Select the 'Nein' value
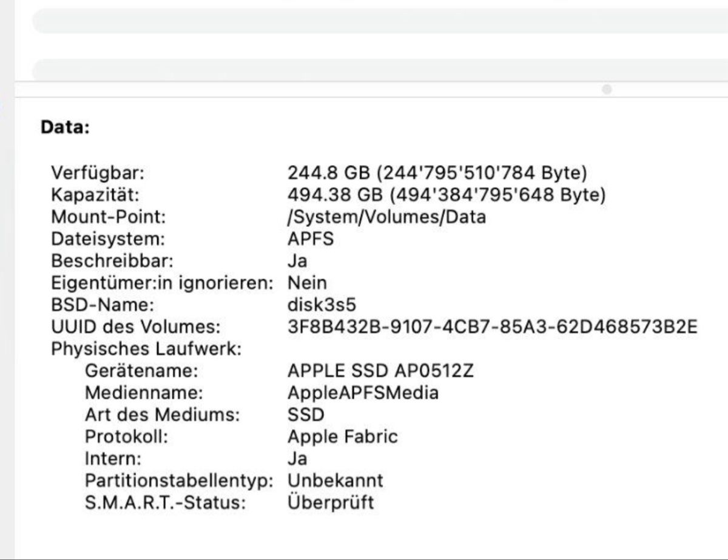The width and height of the screenshot is (728, 560). 307,283
